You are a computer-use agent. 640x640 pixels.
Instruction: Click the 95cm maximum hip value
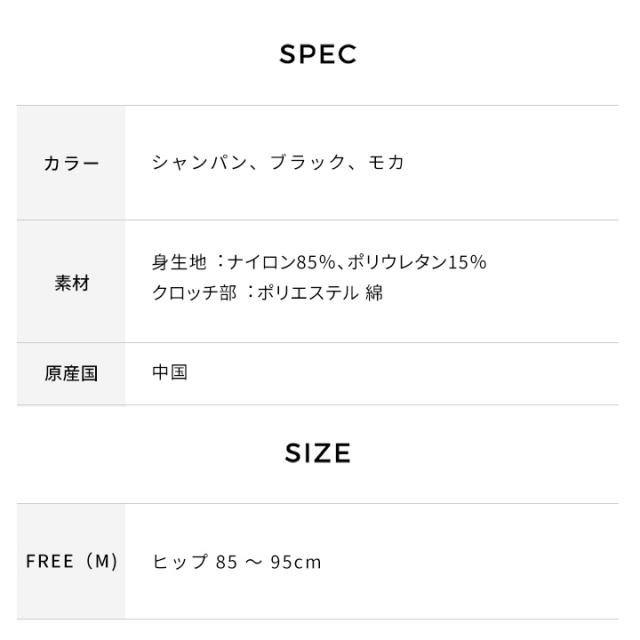pos(298,562)
